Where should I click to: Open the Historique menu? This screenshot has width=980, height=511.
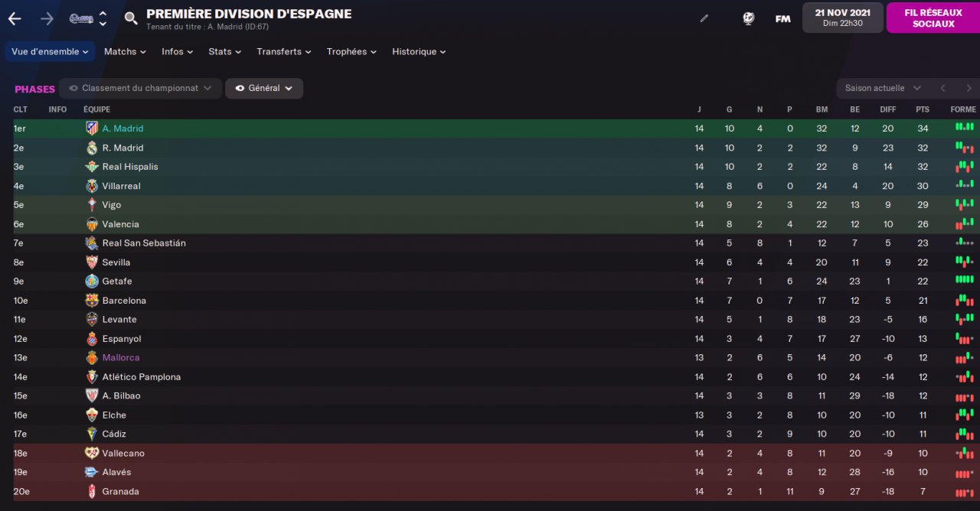419,52
